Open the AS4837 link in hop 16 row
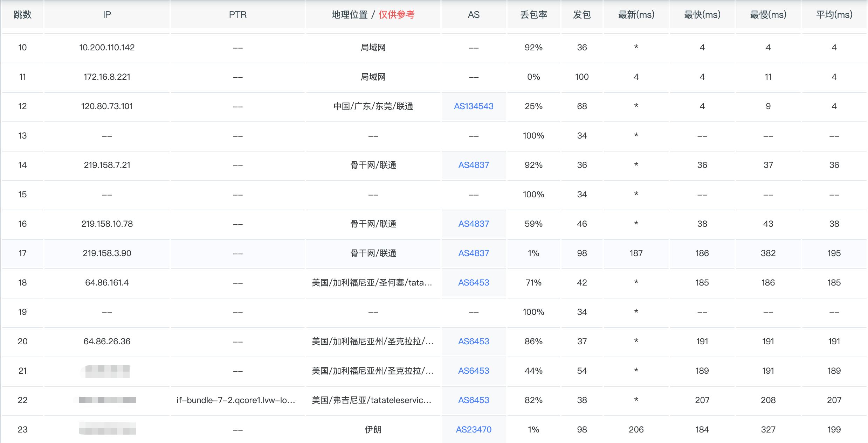The width and height of the screenshot is (868, 443). [x=473, y=224]
